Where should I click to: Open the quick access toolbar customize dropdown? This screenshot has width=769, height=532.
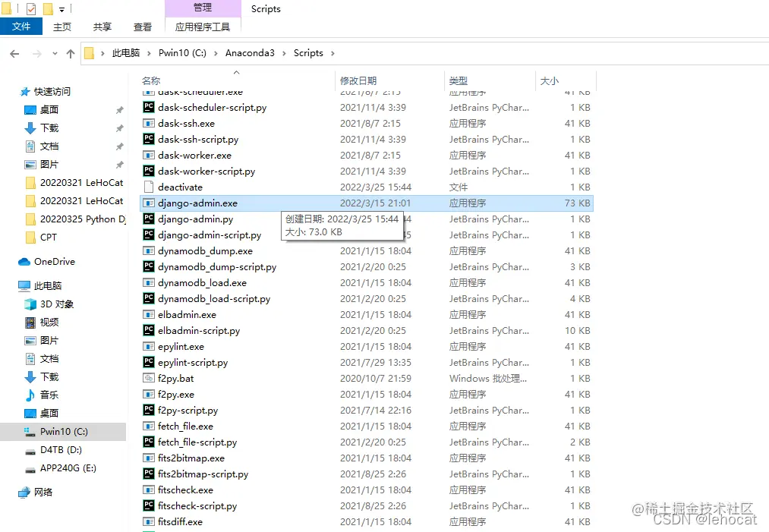click(61, 9)
